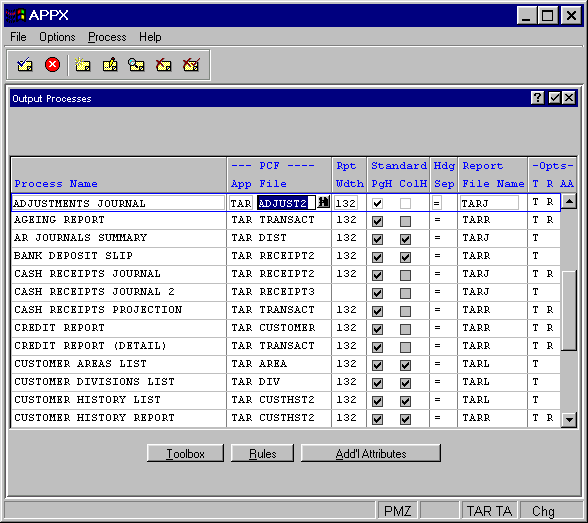The image size is (588, 523).
Task: Click the PMZ status bar entry
Action: coord(398,511)
